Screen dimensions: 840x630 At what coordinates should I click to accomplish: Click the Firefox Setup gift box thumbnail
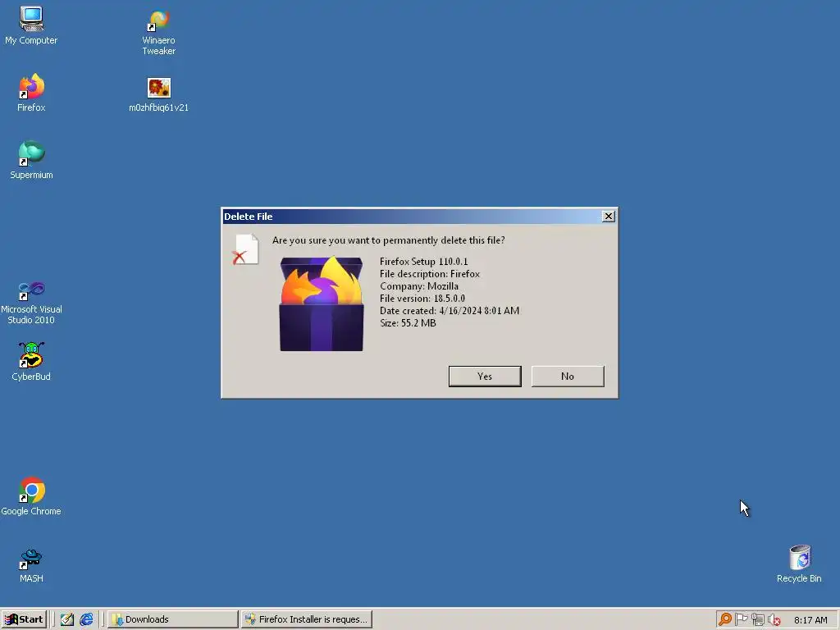[x=322, y=304]
